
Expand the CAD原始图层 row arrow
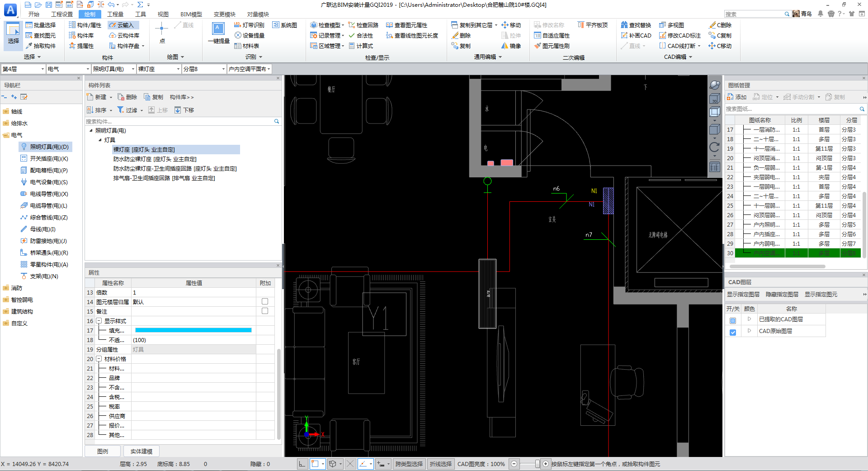click(749, 331)
